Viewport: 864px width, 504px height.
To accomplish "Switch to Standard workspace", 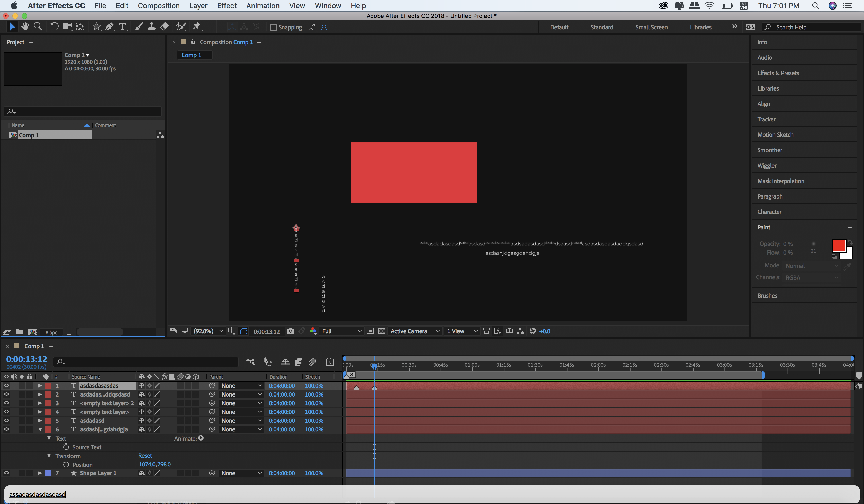I will point(601,27).
